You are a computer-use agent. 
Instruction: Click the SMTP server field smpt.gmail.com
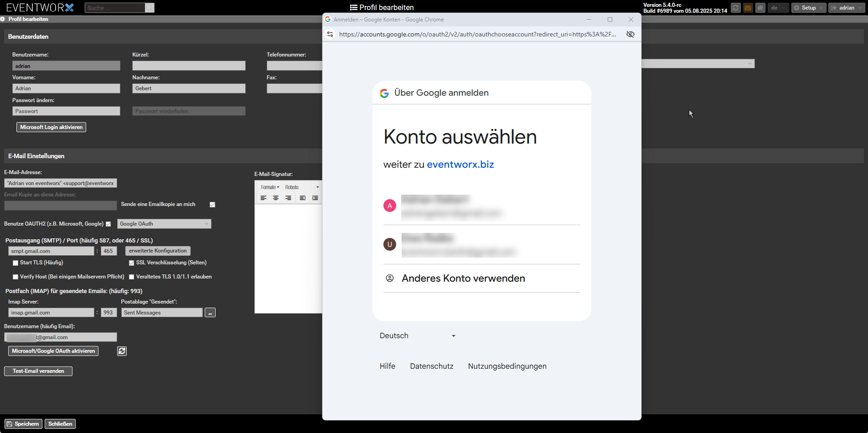coord(51,251)
